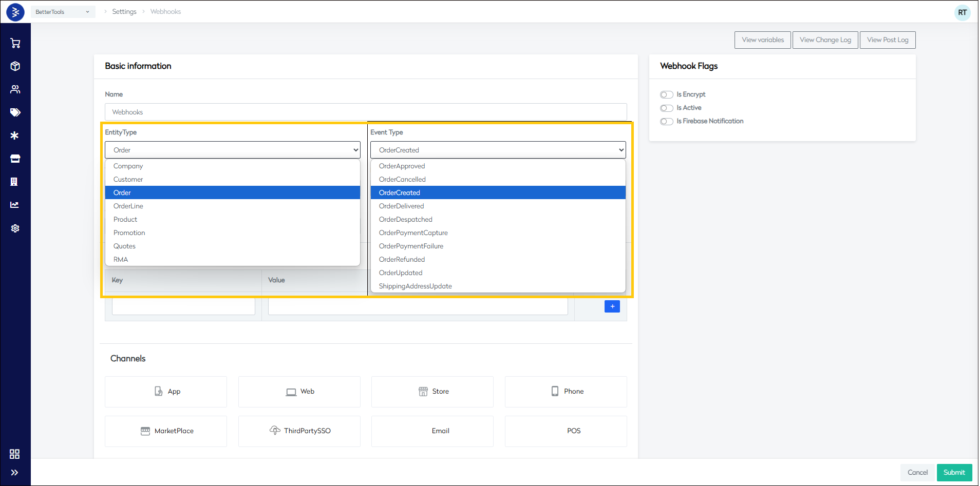Open the Event Type dropdown
The width and height of the screenshot is (980, 486).
click(x=498, y=150)
